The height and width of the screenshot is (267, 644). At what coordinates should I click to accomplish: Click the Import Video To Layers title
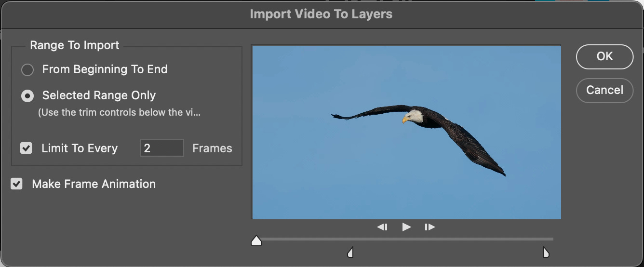click(x=321, y=14)
